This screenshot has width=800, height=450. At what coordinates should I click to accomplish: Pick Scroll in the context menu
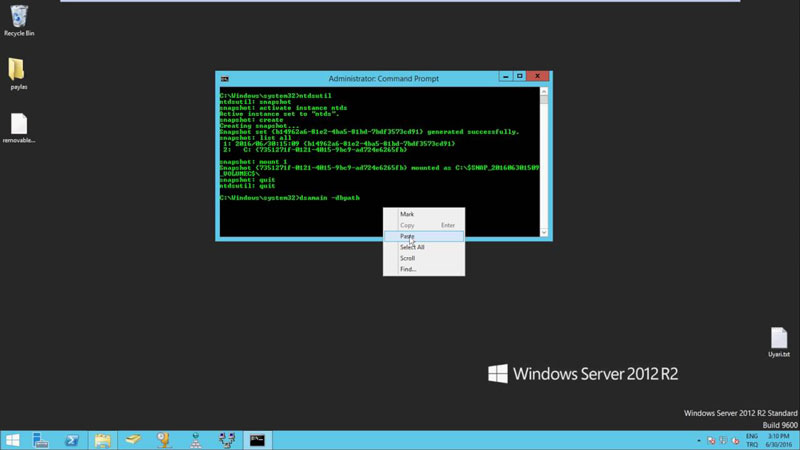click(x=423, y=258)
